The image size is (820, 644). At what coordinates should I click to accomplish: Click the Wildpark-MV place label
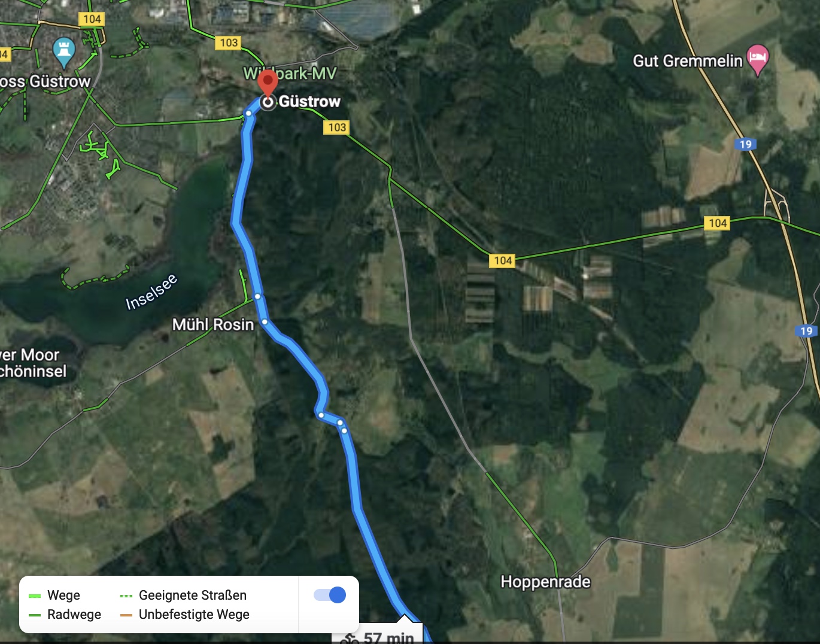(290, 73)
